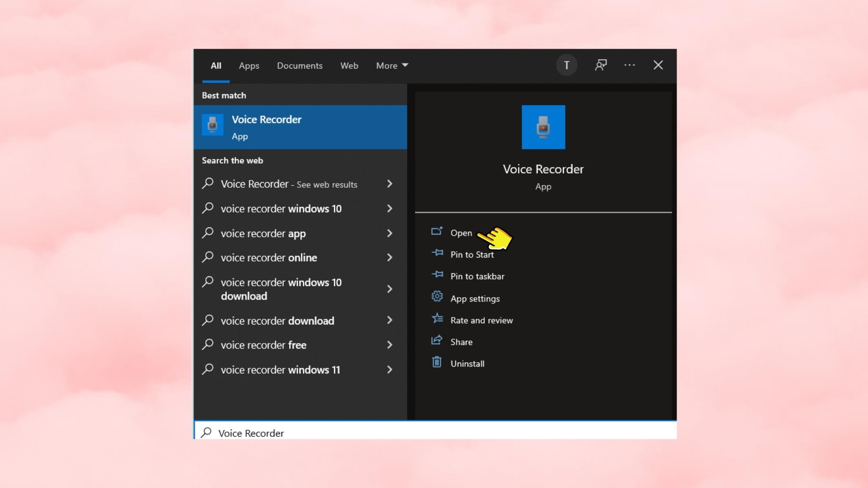Click the Pin to Start pin icon

point(437,253)
